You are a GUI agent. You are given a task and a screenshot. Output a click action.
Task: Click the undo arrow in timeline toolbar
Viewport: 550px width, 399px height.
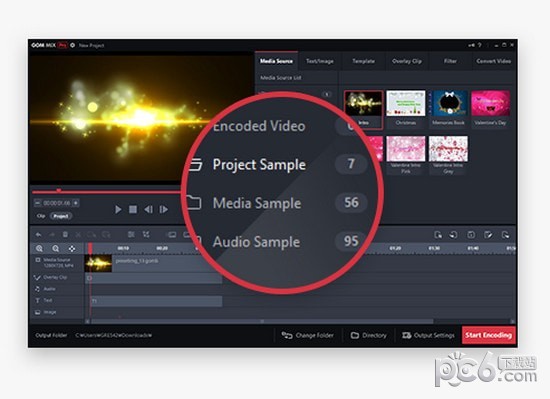pyautogui.click(x=39, y=235)
